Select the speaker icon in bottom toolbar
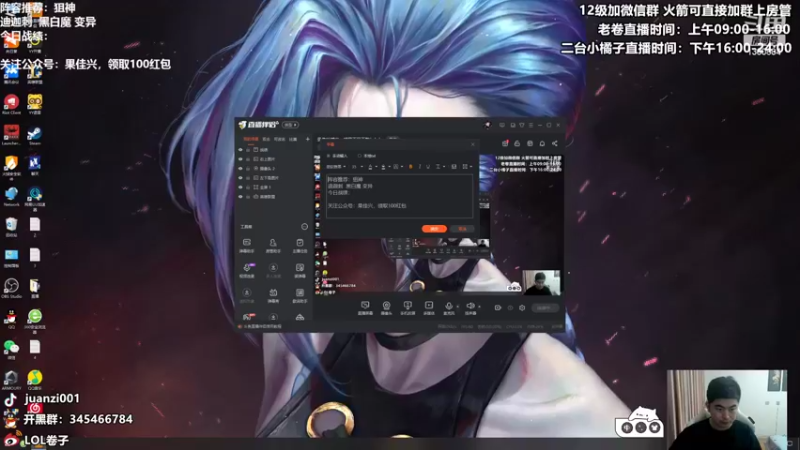This screenshot has height=450, width=800. [470, 306]
